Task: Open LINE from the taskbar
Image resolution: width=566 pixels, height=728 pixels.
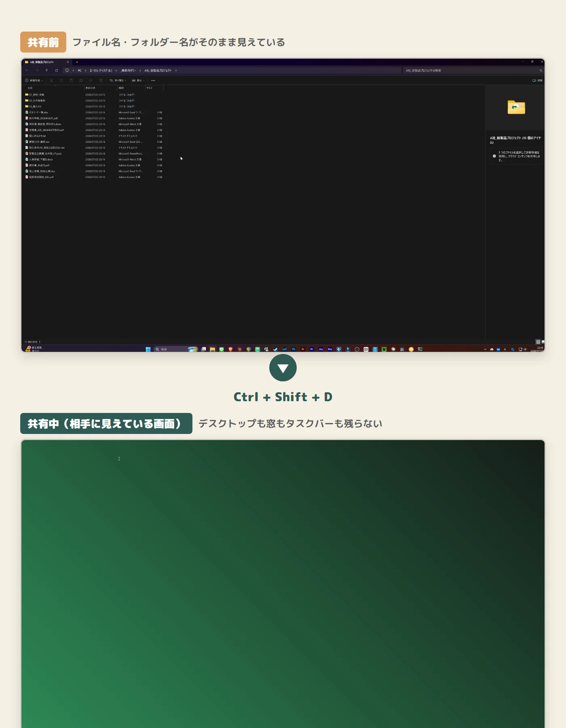Action: pyautogui.click(x=222, y=349)
